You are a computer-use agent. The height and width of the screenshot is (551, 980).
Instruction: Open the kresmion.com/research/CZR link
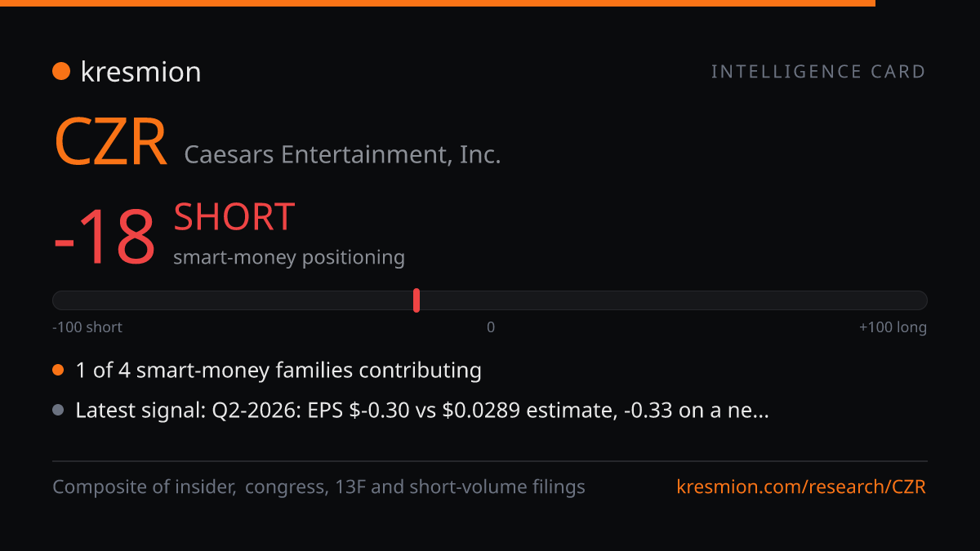pyautogui.click(x=801, y=487)
